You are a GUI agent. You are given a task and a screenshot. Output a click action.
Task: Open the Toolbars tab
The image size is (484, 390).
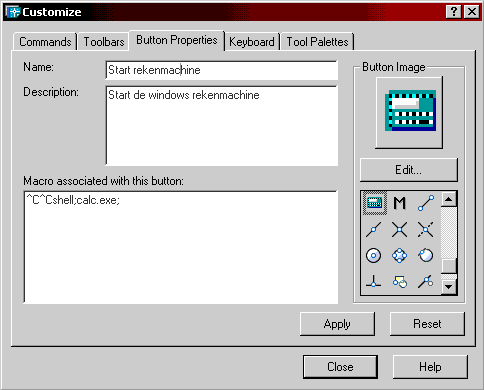pyautogui.click(x=104, y=42)
